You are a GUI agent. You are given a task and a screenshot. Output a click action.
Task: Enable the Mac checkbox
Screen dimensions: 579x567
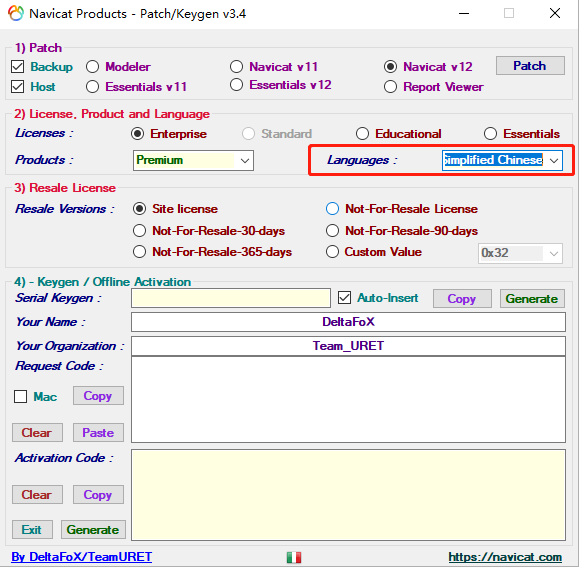click(x=20, y=396)
